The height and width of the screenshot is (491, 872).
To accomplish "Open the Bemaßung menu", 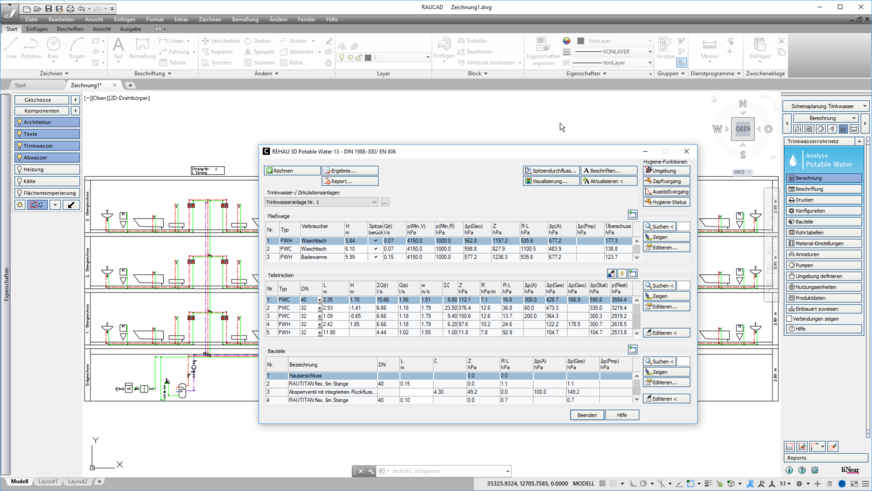I will click(244, 19).
